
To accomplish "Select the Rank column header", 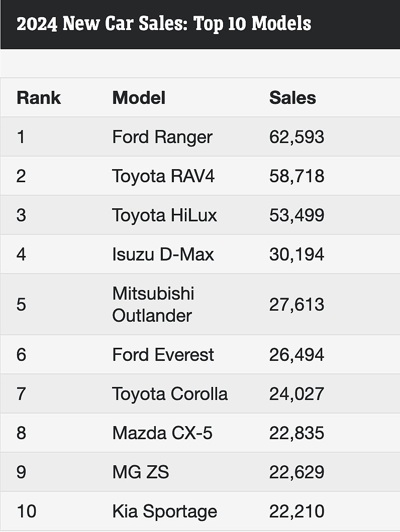I will [x=39, y=98].
